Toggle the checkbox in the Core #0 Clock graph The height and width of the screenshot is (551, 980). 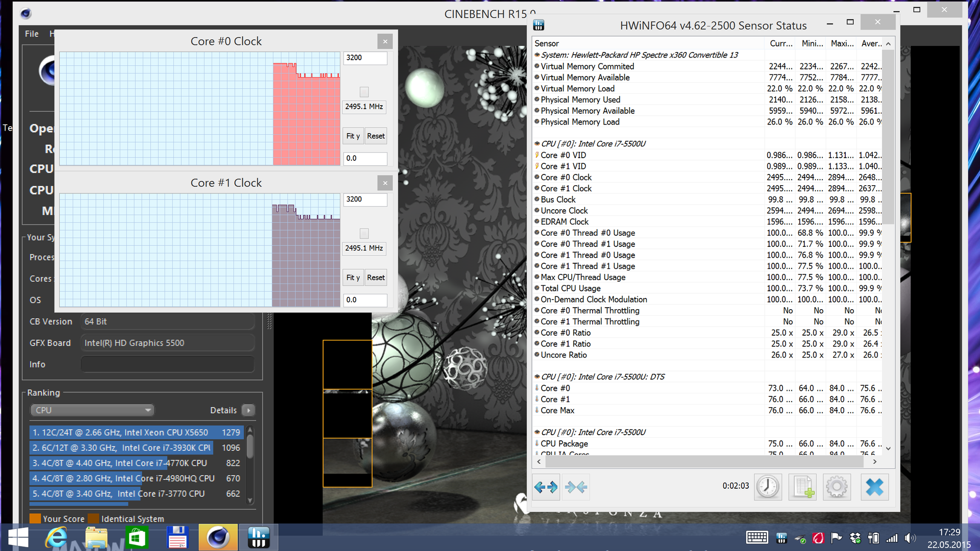(364, 92)
